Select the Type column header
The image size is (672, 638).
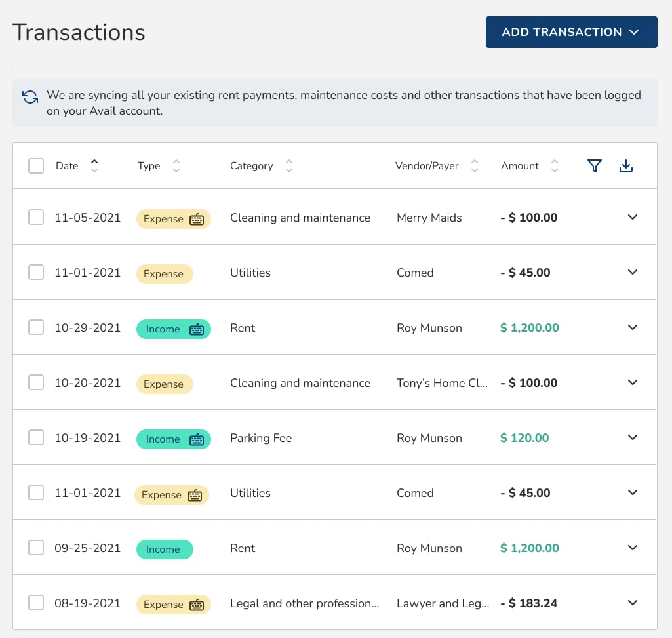click(149, 166)
